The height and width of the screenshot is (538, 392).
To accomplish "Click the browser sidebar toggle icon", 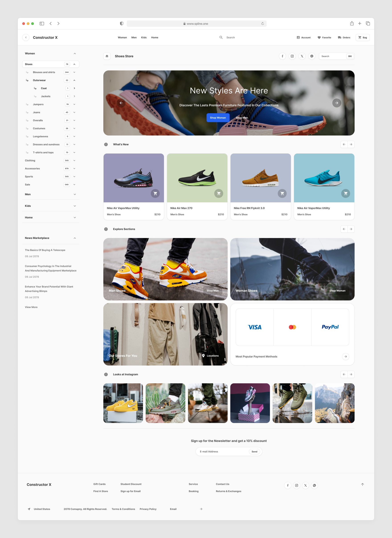I will point(42,23).
